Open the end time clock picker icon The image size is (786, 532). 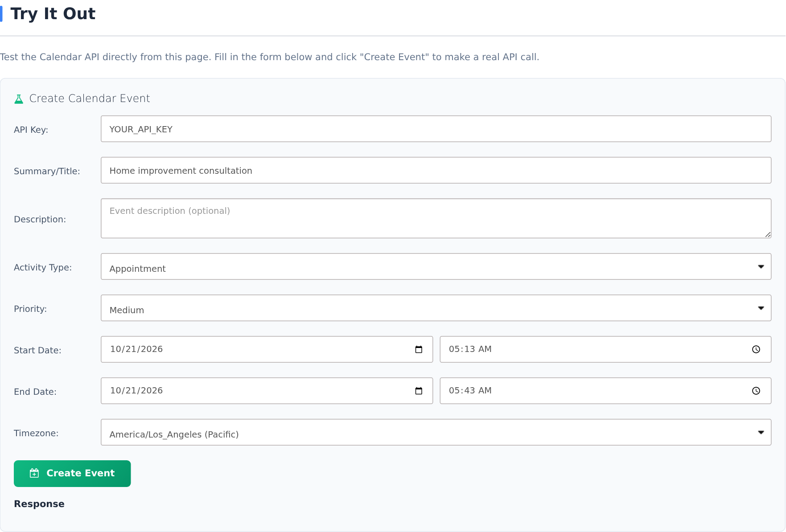(x=756, y=391)
